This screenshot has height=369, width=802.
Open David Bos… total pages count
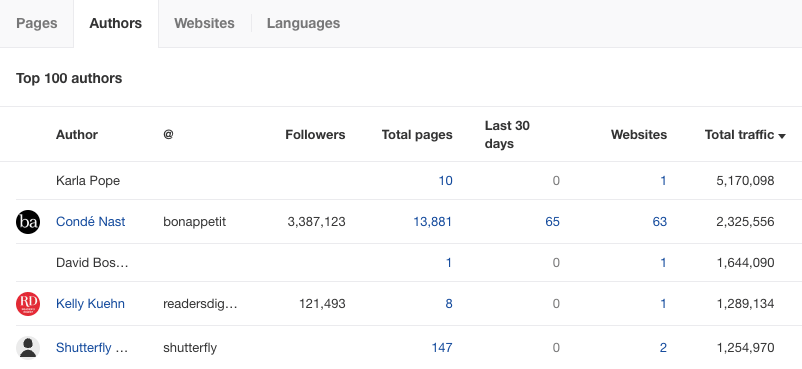(x=449, y=263)
